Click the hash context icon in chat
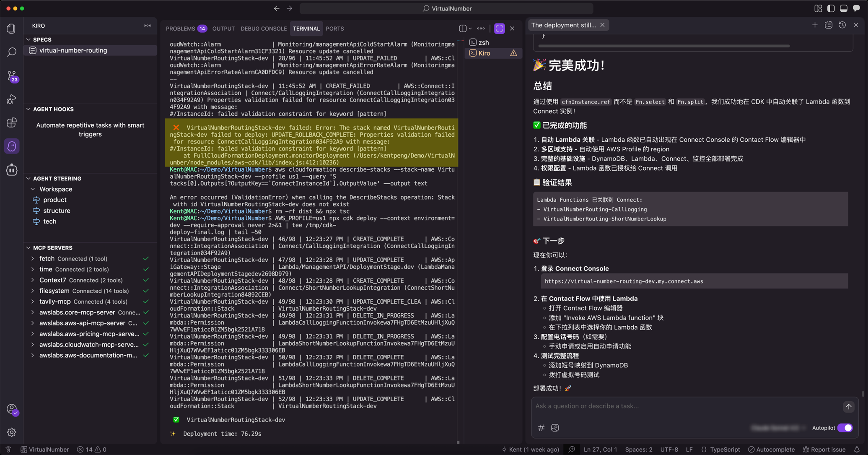Image resolution: width=868 pixels, height=455 pixels. click(541, 428)
